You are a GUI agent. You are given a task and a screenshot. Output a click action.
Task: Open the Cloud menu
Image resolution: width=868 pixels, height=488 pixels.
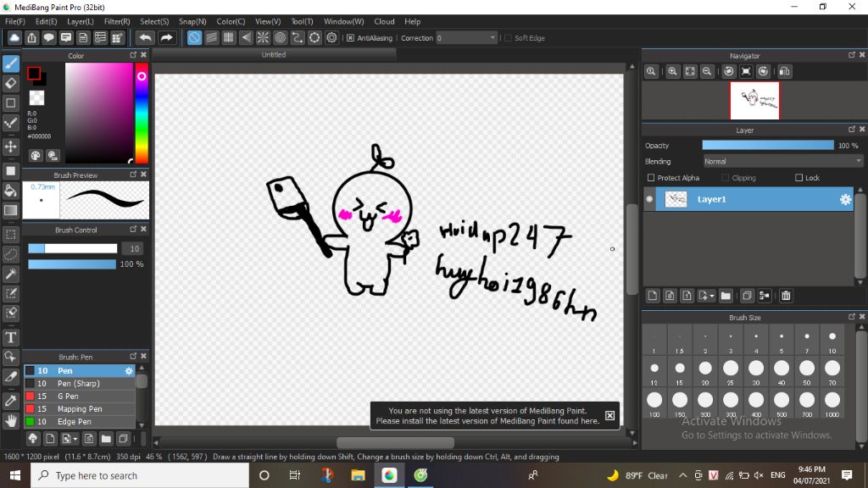[384, 21]
